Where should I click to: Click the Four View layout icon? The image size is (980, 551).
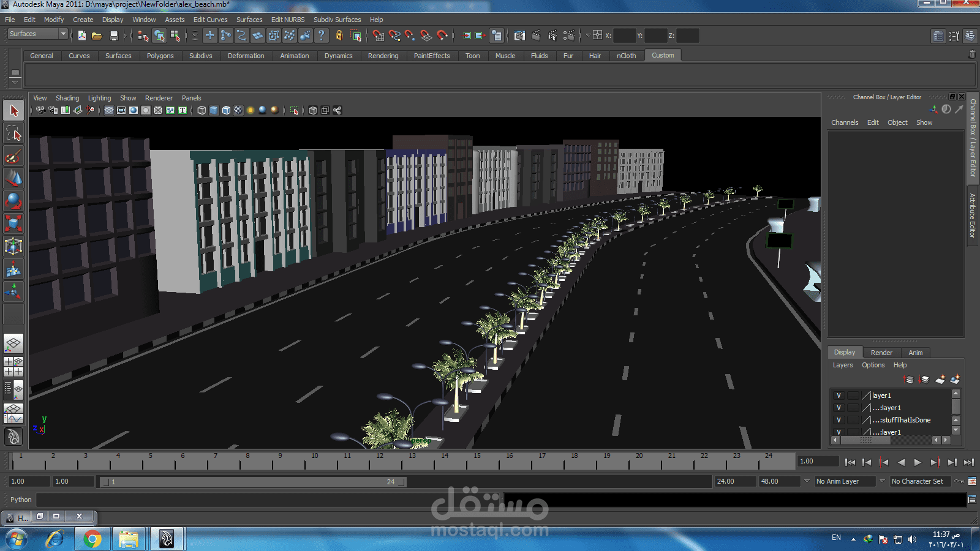coord(13,366)
